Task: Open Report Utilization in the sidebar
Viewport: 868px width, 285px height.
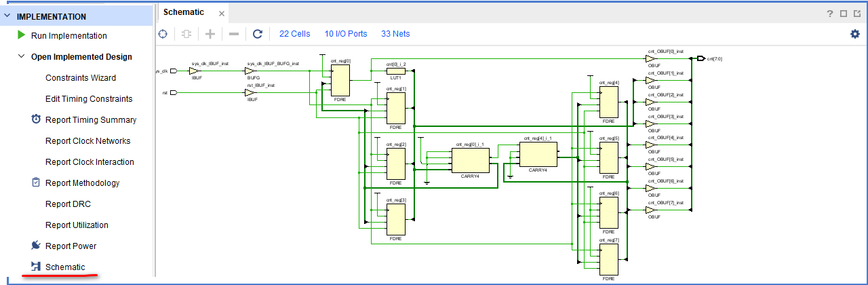Action: tap(77, 225)
